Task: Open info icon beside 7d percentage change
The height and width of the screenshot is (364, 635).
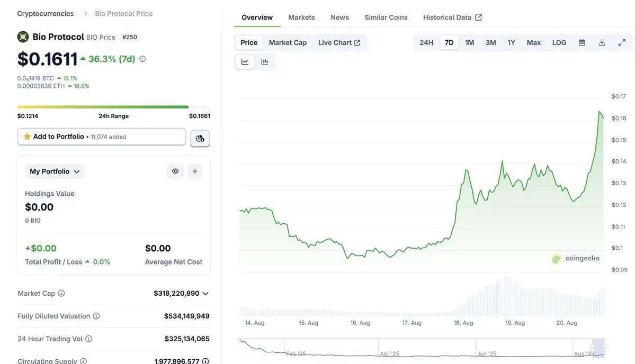Action: (x=142, y=59)
